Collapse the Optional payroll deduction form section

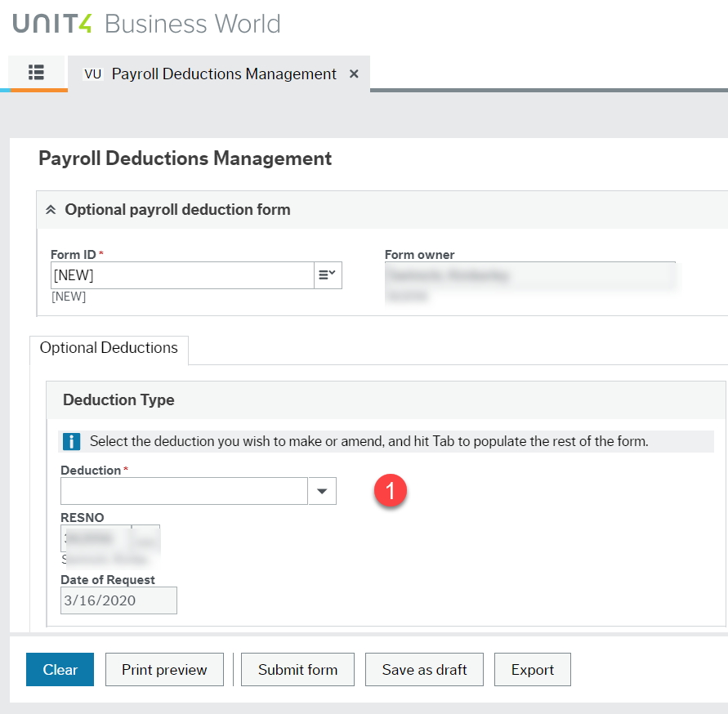[x=51, y=209]
